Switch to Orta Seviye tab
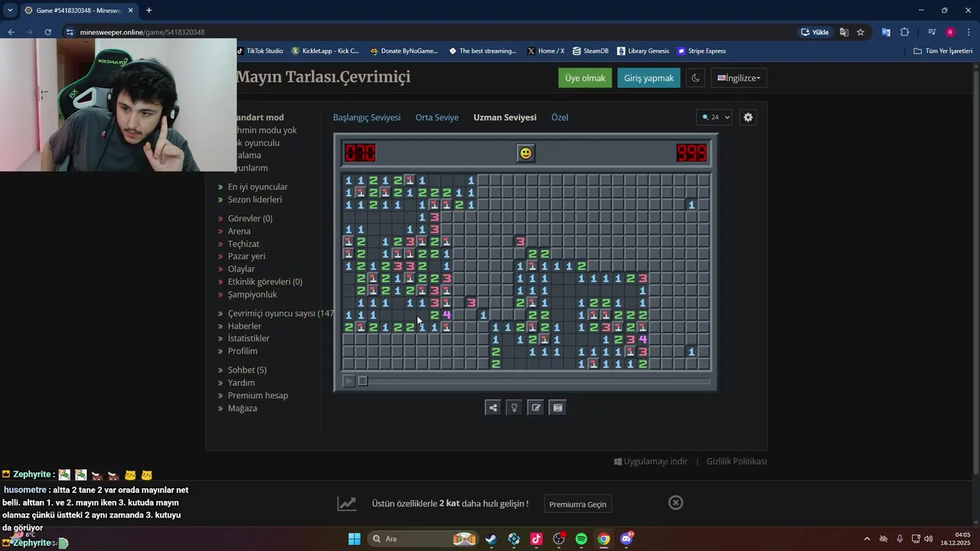The height and width of the screenshot is (551, 980). (437, 117)
